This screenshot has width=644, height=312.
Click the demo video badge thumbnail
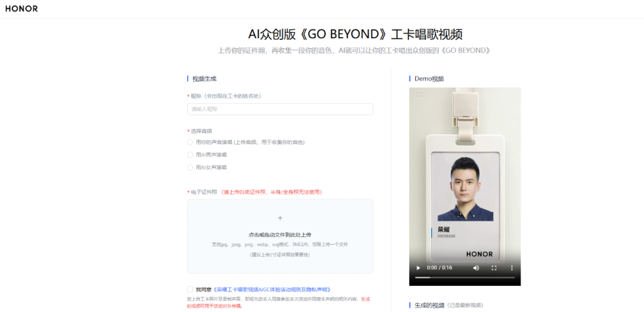click(x=465, y=186)
